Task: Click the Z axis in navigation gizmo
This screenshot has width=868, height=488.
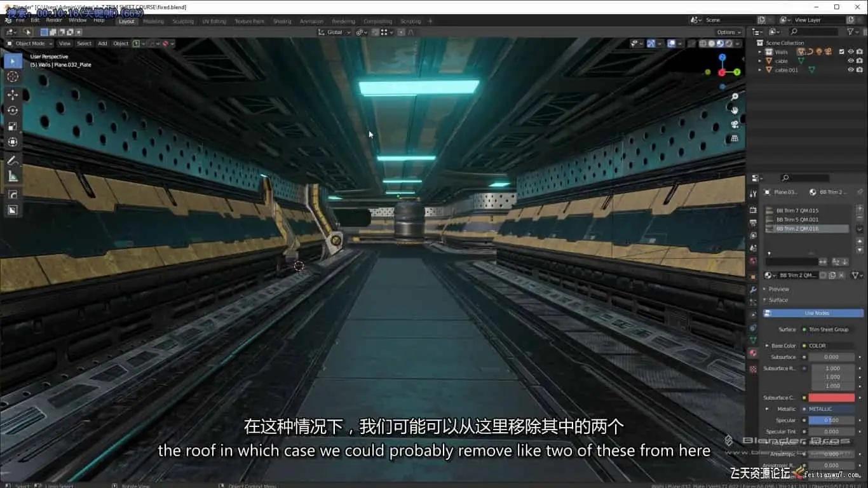Action: tap(722, 57)
